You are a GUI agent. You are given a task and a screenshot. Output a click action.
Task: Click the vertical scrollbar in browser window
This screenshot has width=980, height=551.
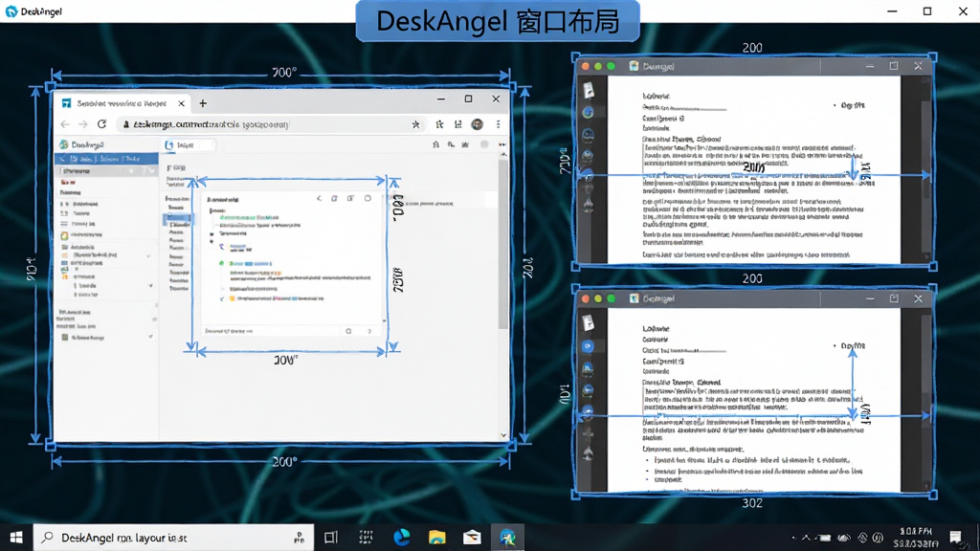point(503,244)
